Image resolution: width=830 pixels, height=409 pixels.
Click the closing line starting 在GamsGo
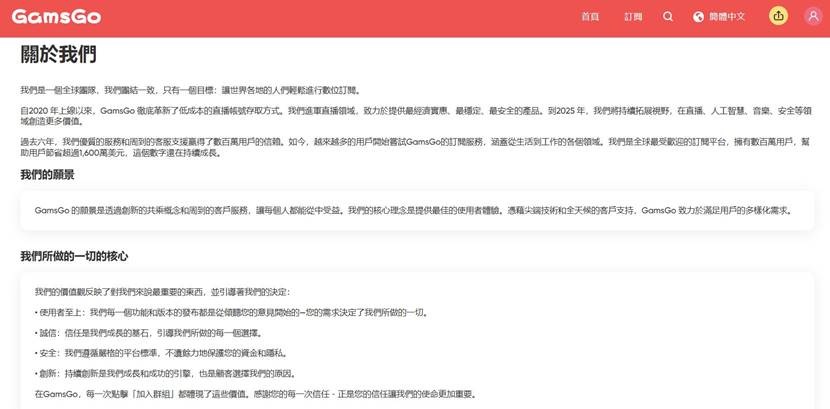tap(255, 394)
